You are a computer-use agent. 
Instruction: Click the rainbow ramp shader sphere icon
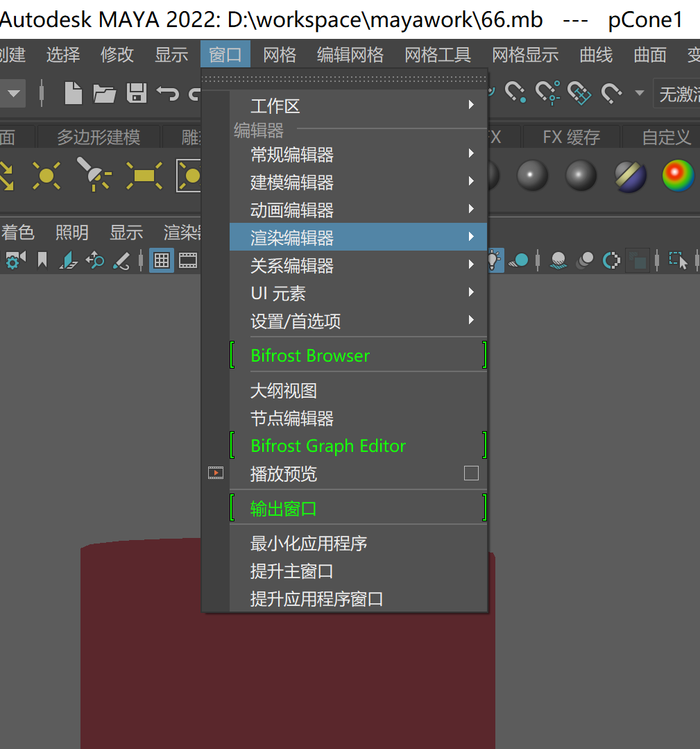678,176
